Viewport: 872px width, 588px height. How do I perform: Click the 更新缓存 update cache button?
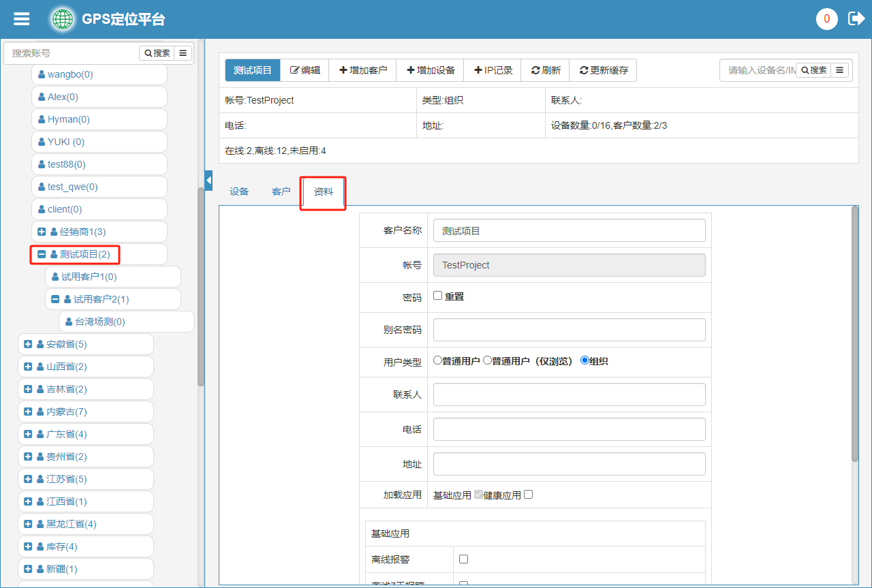click(x=603, y=70)
